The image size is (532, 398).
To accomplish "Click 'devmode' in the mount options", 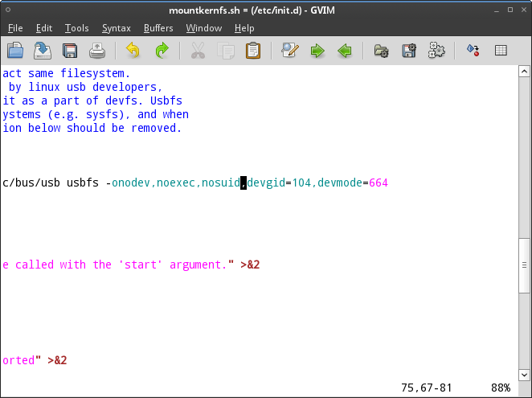I will click(340, 183).
